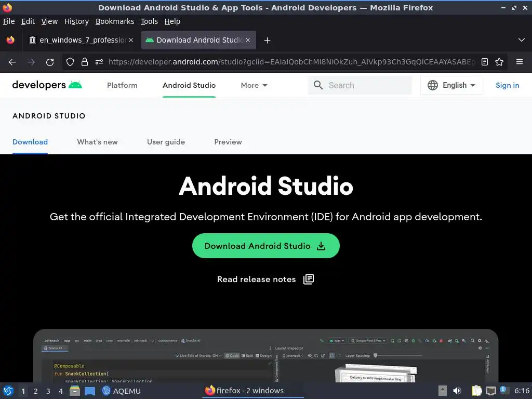Open the What's new sub-tab
The image size is (532, 399).
(x=97, y=142)
